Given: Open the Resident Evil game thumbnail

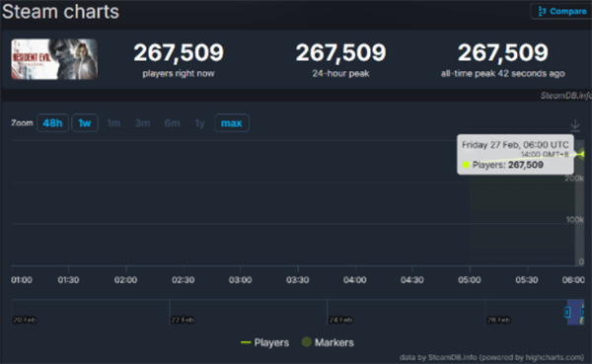Looking at the screenshot, I should coord(54,59).
